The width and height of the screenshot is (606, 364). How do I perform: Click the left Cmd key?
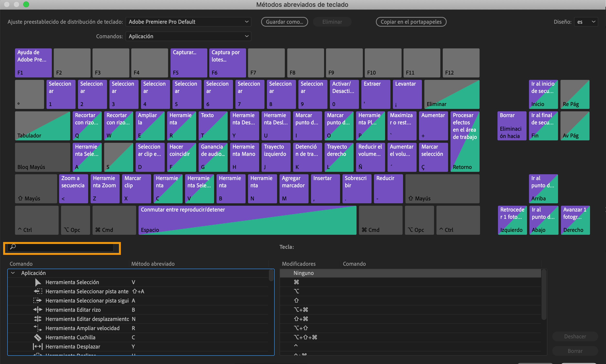tap(114, 220)
